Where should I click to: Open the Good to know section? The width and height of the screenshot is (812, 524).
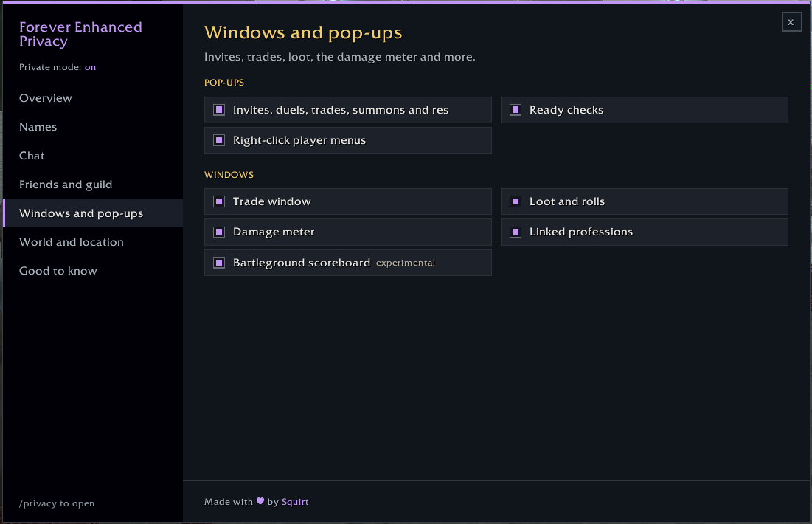pyautogui.click(x=93, y=271)
